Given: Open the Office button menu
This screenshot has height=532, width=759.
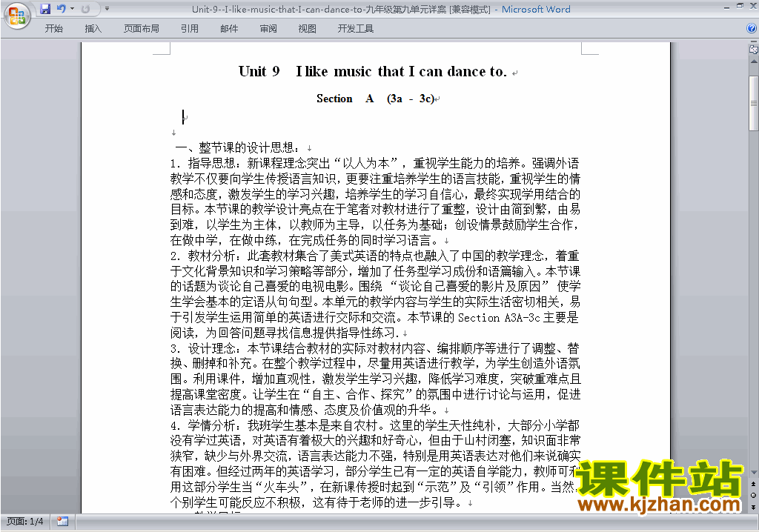Looking at the screenshot, I should (x=17, y=16).
